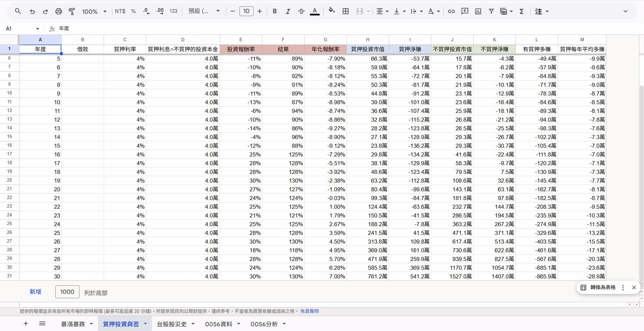Insert a chart
This screenshot has width=644, height=331.
click(x=478, y=11)
